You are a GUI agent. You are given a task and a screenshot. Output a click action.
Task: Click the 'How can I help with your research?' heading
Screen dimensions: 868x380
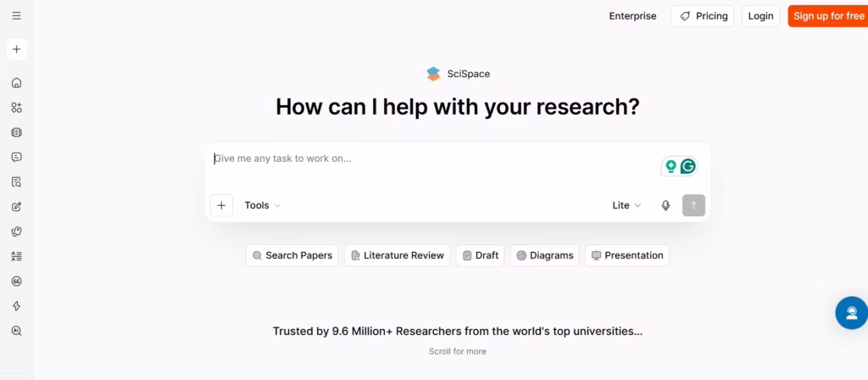pyautogui.click(x=458, y=106)
